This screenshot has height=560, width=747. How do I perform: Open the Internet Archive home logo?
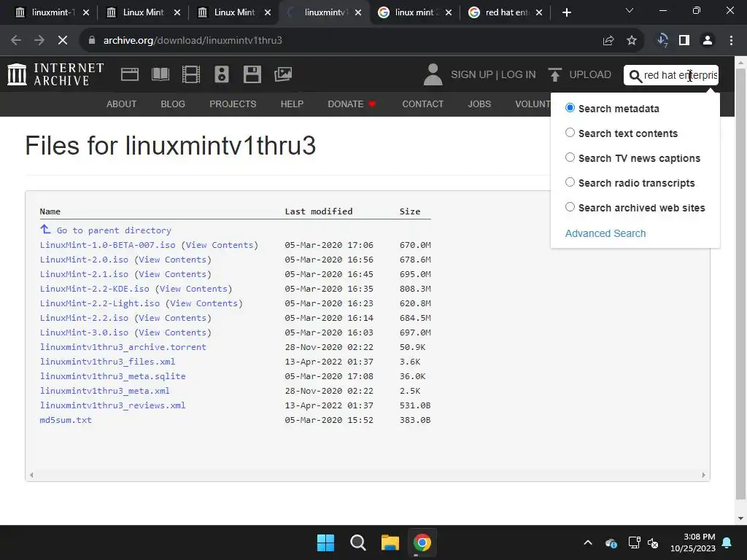tap(55, 75)
